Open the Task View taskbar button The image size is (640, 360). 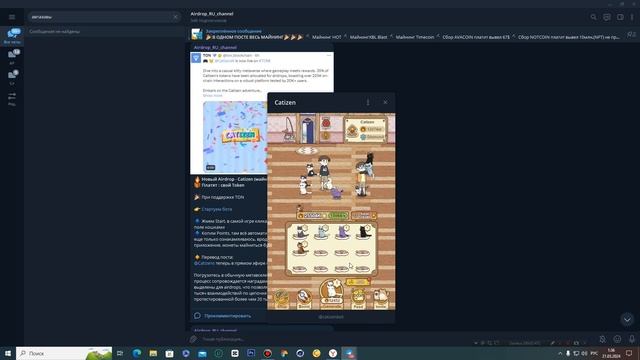(120, 353)
